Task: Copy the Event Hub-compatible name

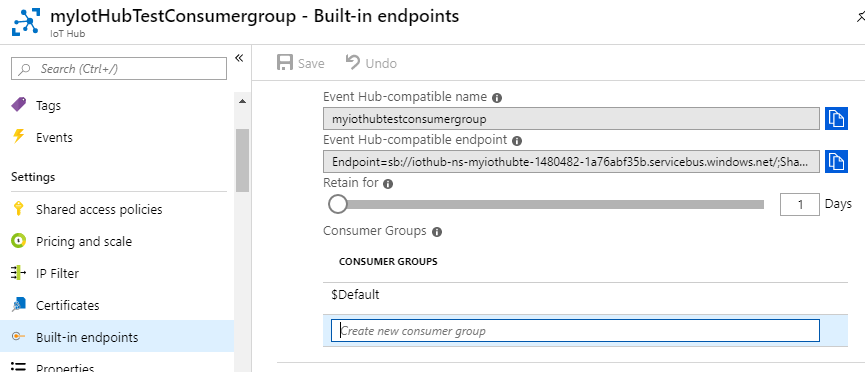Action: [x=836, y=119]
